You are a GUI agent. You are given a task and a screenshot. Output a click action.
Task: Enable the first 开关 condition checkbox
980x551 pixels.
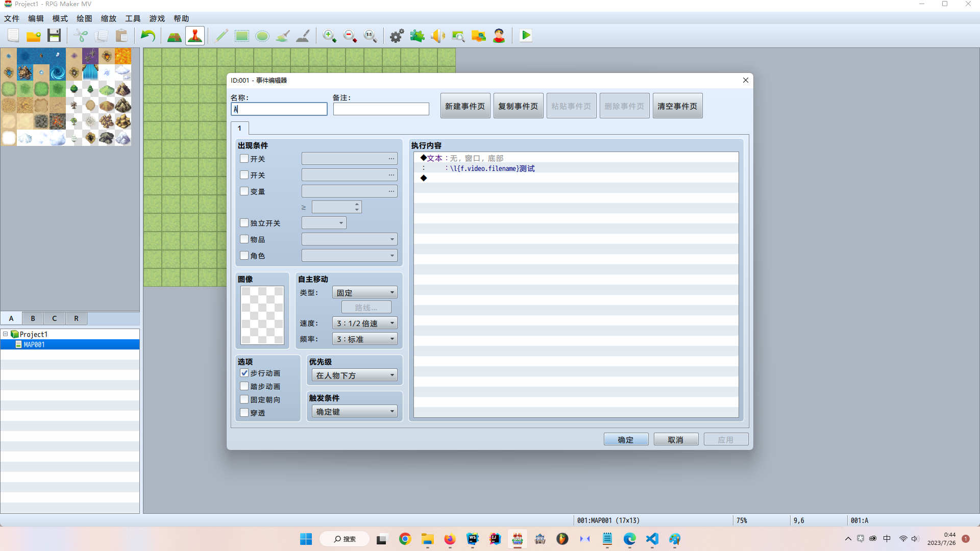(x=244, y=159)
